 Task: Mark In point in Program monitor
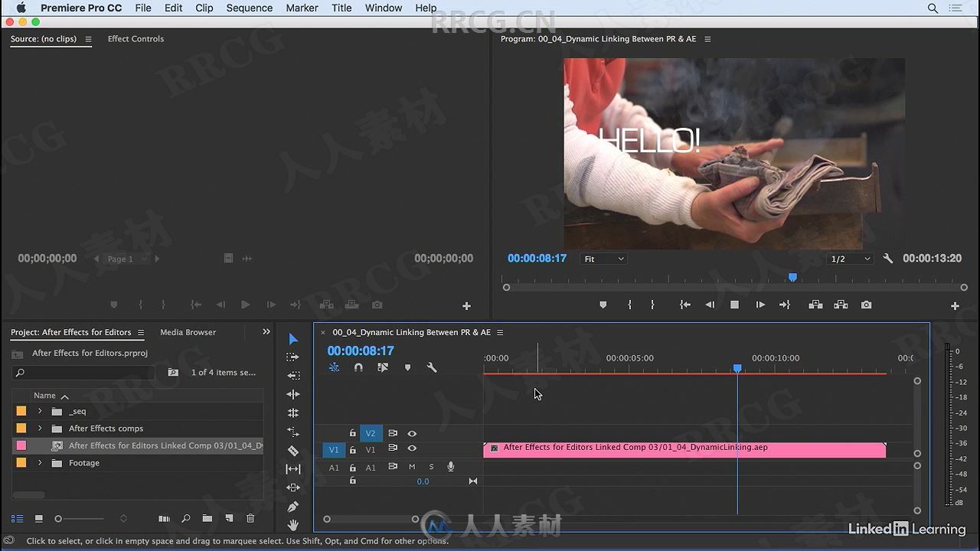629,305
